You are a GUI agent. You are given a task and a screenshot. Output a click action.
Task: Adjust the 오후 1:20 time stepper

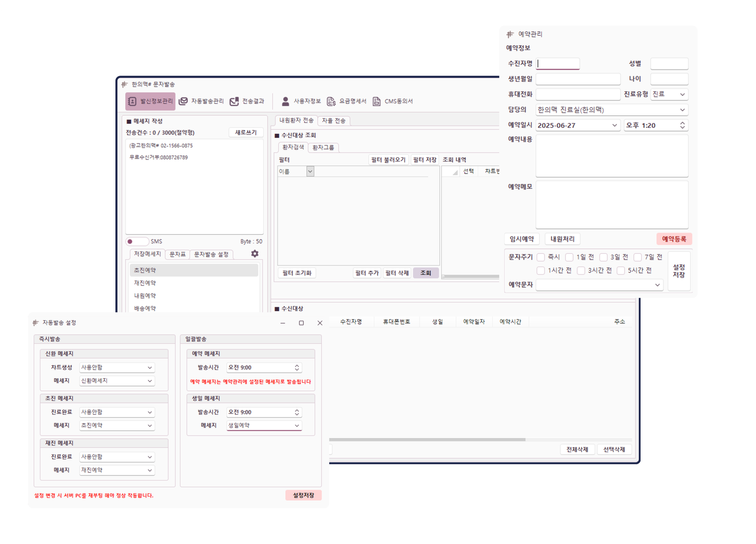(682, 125)
